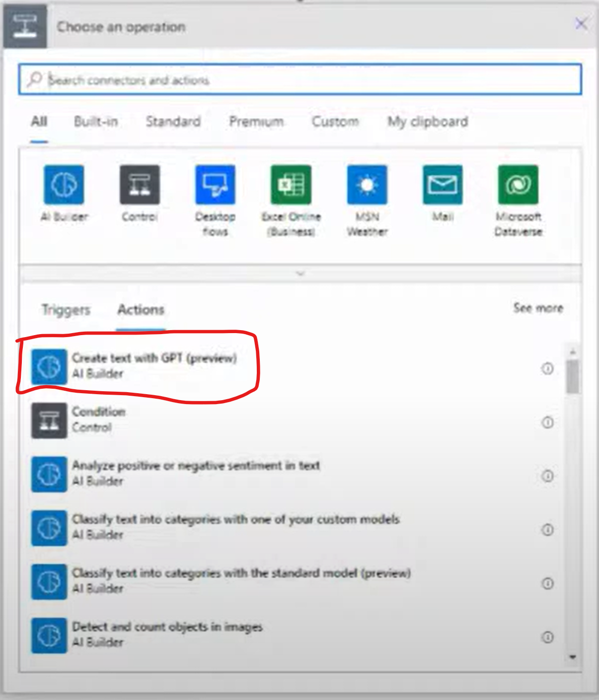
Task: Click the See more link
Action: [x=538, y=308]
